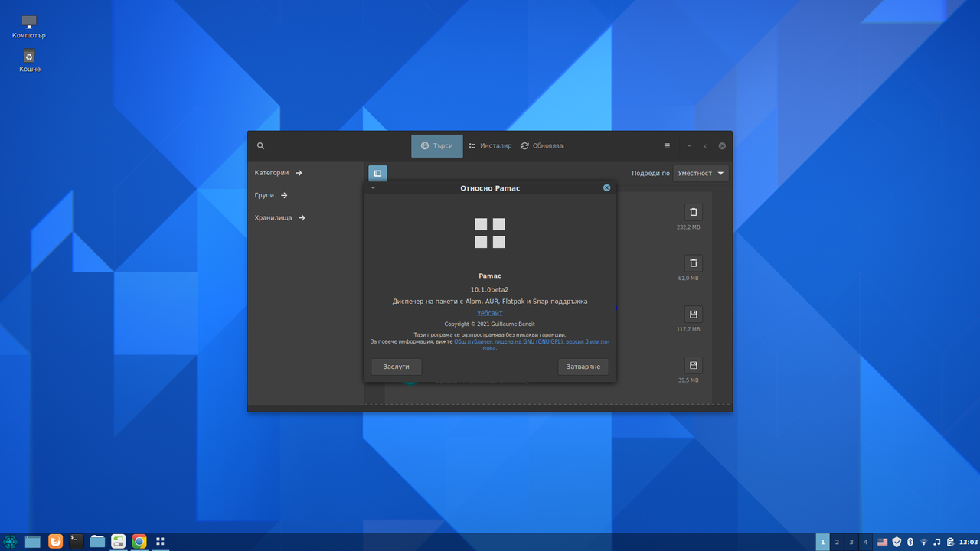Click the 10.1.0beta2 version text
The height and width of the screenshot is (551, 980).
click(490, 289)
